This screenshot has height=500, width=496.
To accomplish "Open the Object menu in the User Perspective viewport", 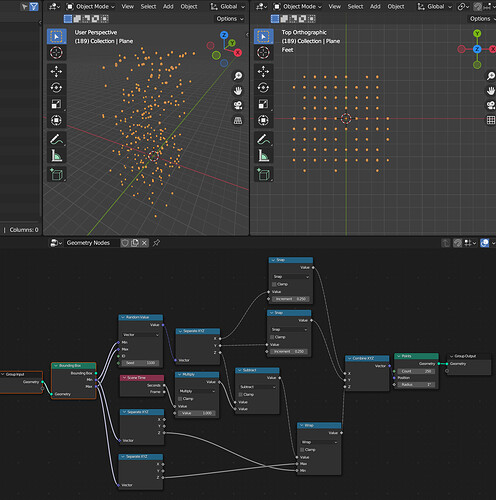I will 189,6.
